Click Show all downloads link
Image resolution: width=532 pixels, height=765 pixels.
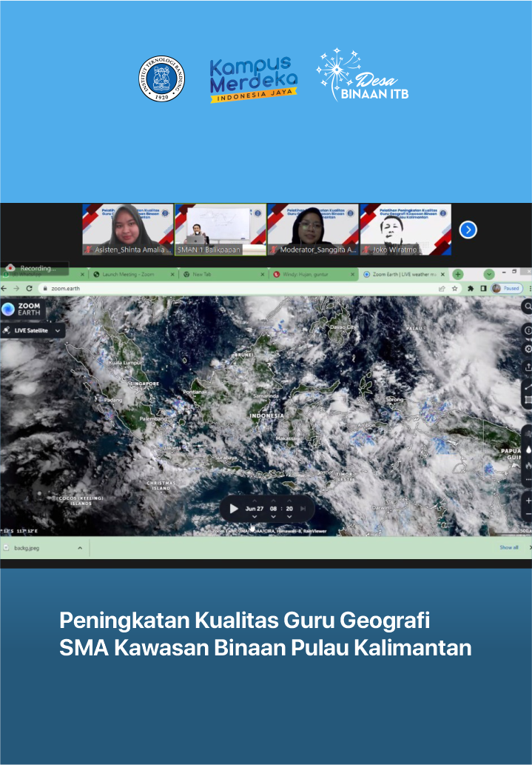tap(508, 548)
